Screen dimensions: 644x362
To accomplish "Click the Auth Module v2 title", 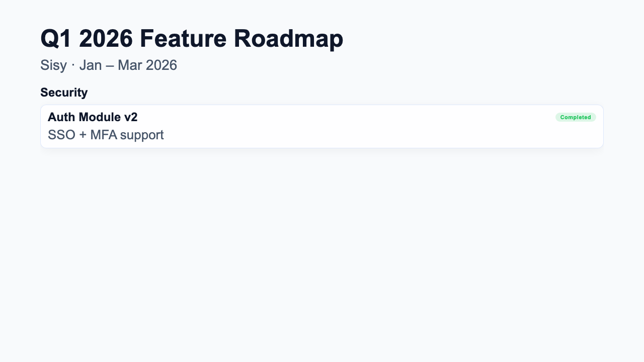I will [93, 117].
